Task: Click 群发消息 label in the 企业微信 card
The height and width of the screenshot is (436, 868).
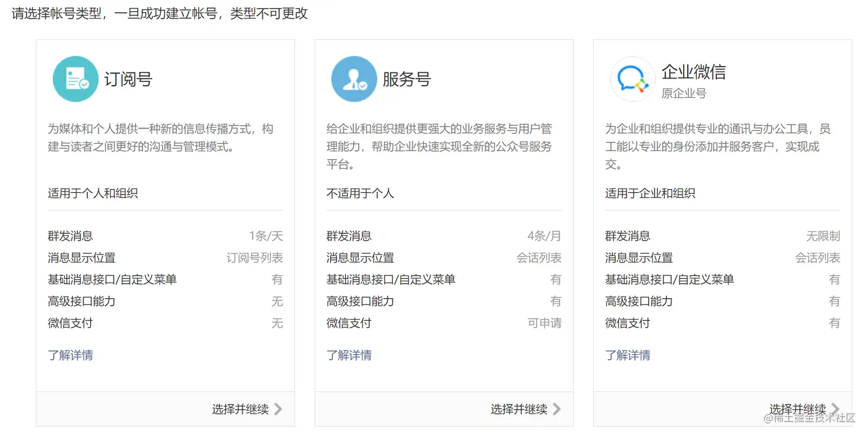Action: click(x=627, y=236)
